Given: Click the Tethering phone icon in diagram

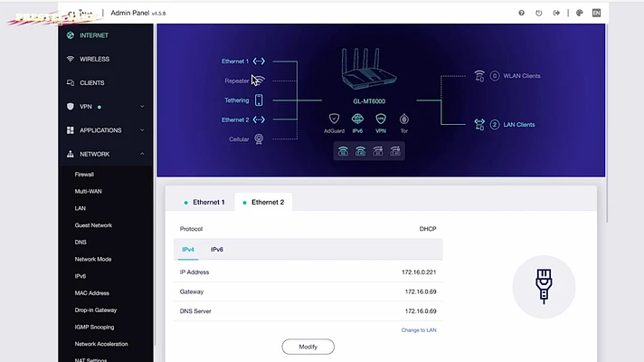Looking at the screenshot, I should 259,100.
